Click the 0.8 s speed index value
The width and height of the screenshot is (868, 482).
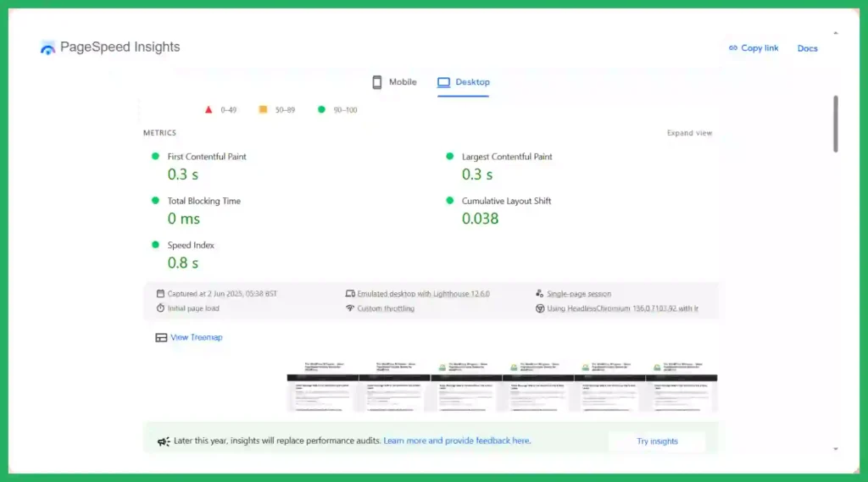[x=183, y=263]
